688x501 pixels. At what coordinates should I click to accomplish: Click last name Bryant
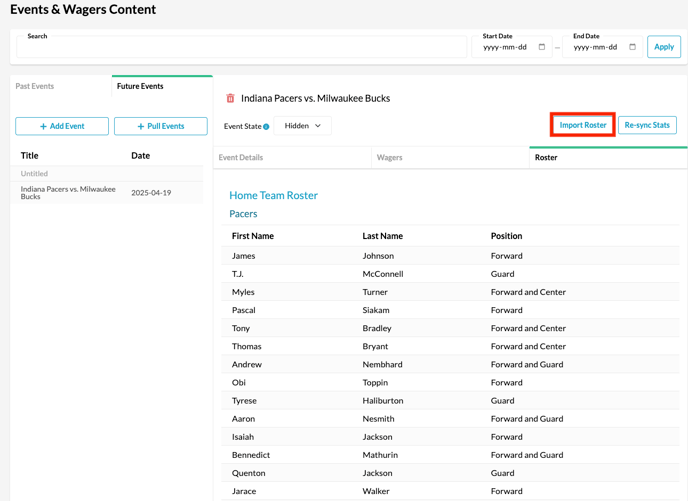pos(375,347)
